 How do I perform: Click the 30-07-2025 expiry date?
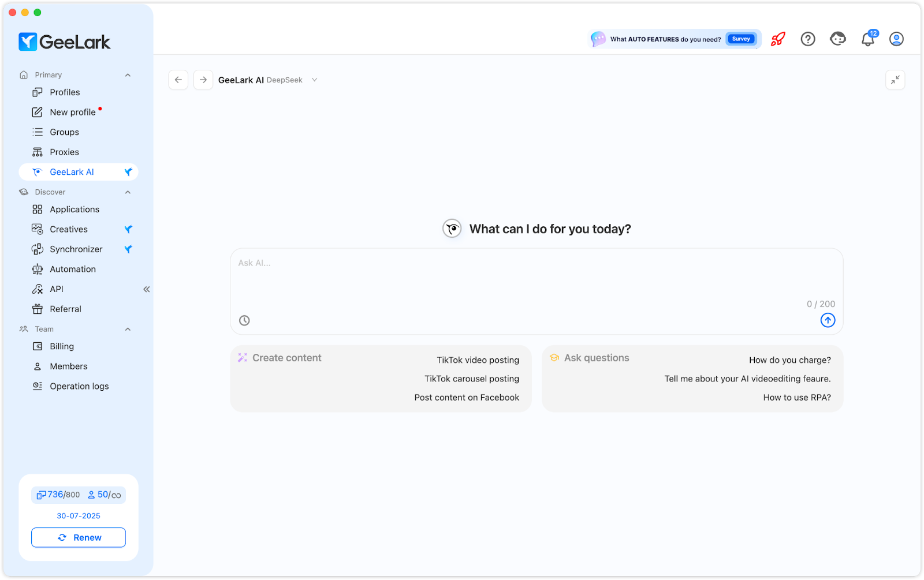(79, 516)
